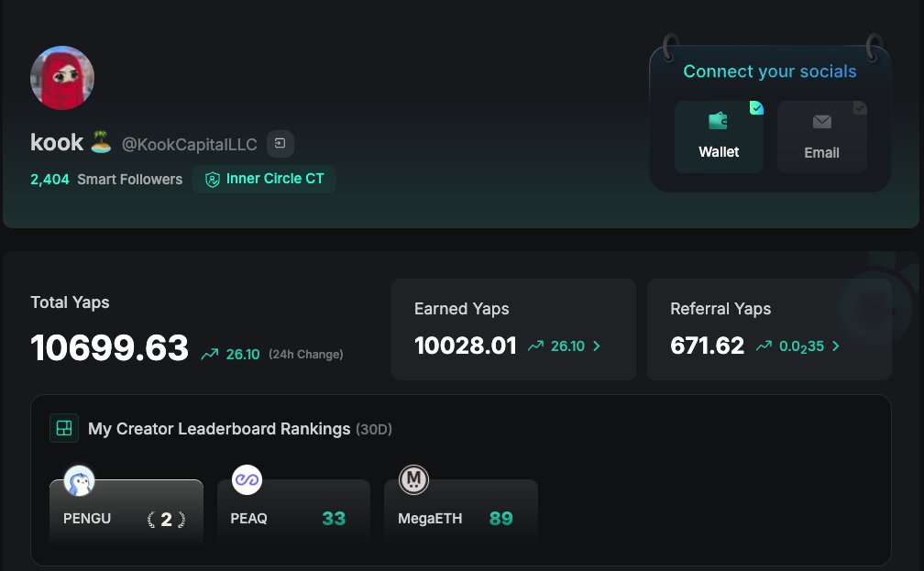The width and height of the screenshot is (924, 571).
Task: Expand the Earned Yaps chevron arrow
Action: 597,346
